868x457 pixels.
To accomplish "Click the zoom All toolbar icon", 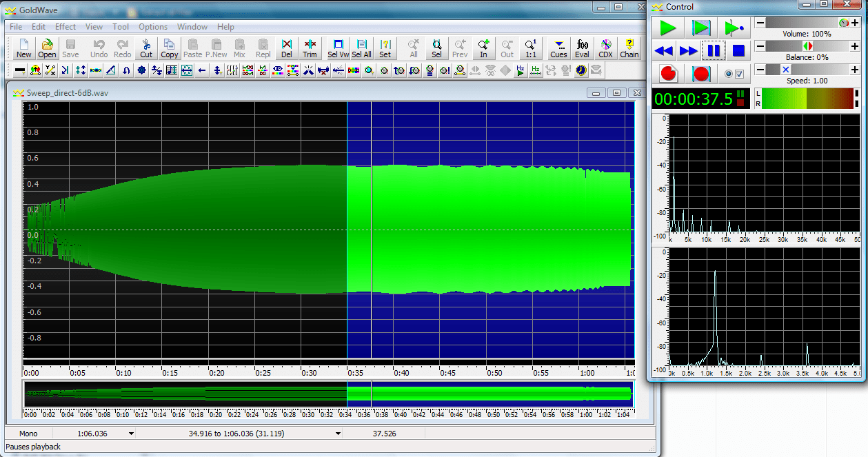I will 413,48.
